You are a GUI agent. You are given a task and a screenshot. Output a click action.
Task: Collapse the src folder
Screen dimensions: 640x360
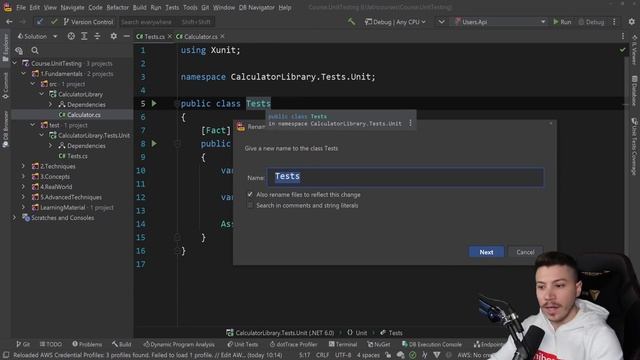(33, 84)
